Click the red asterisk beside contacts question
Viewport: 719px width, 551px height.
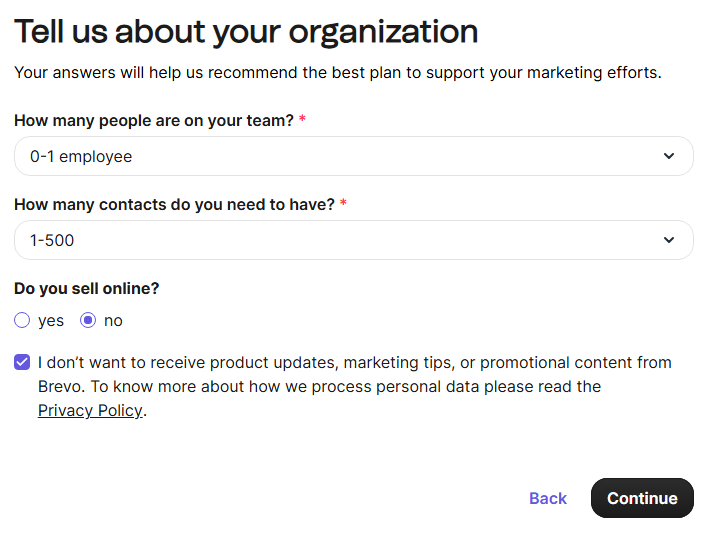[x=344, y=203]
